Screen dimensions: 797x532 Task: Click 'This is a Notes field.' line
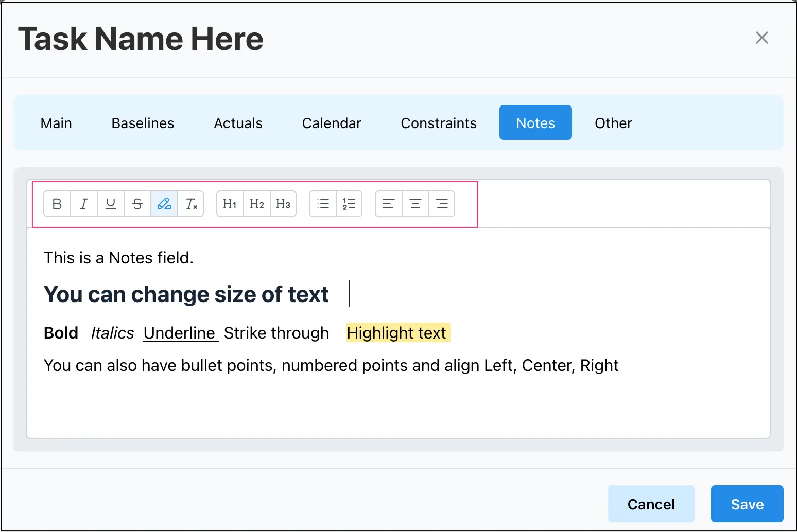(118, 258)
